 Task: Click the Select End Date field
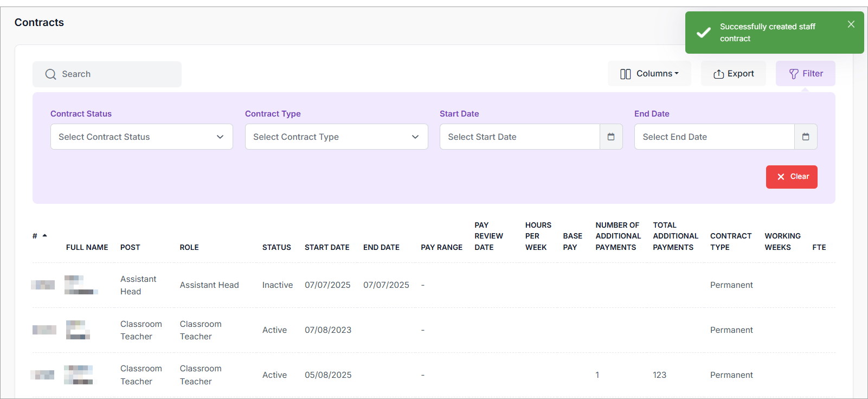pos(714,137)
